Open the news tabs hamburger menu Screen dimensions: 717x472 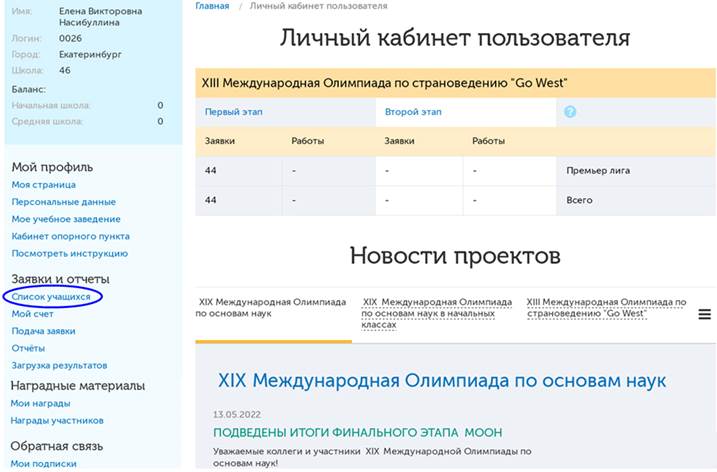point(704,314)
